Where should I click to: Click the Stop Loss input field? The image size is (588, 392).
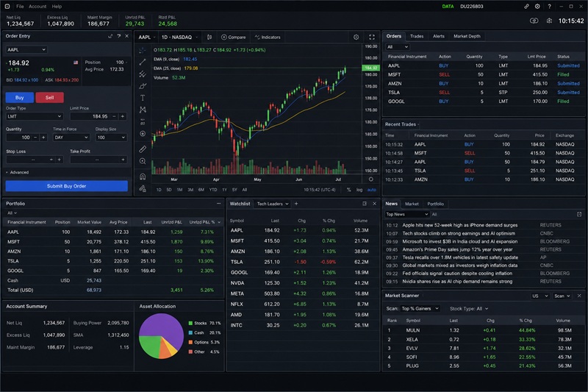[x=34, y=160]
